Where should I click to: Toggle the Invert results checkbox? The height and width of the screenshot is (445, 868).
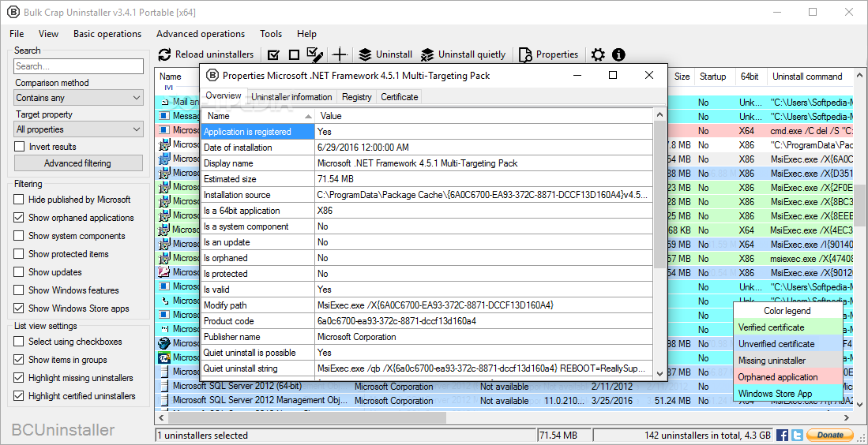coord(20,147)
